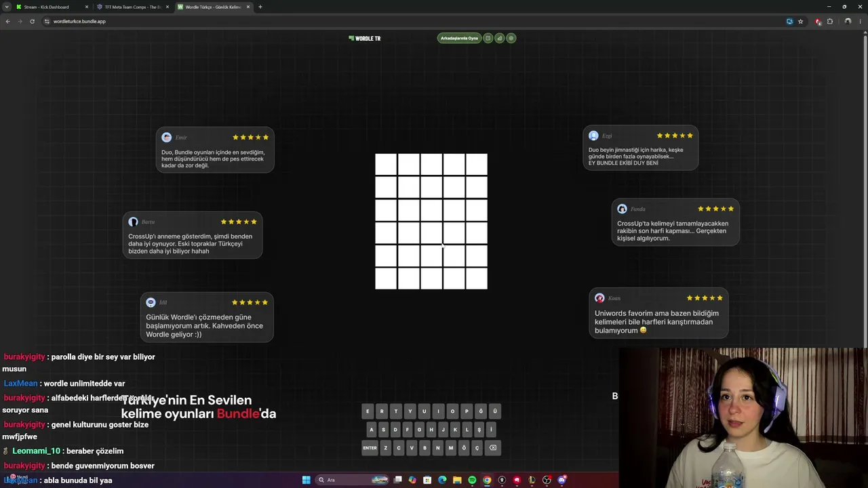This screenshot has width=868, height=488.
Task: Tap the letter A key
Action: [371, 430]
